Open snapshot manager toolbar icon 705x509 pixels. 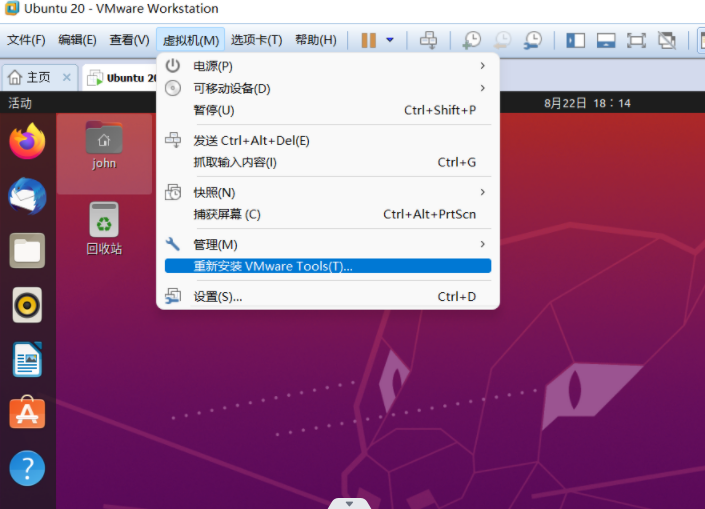(x=533, y=40)
